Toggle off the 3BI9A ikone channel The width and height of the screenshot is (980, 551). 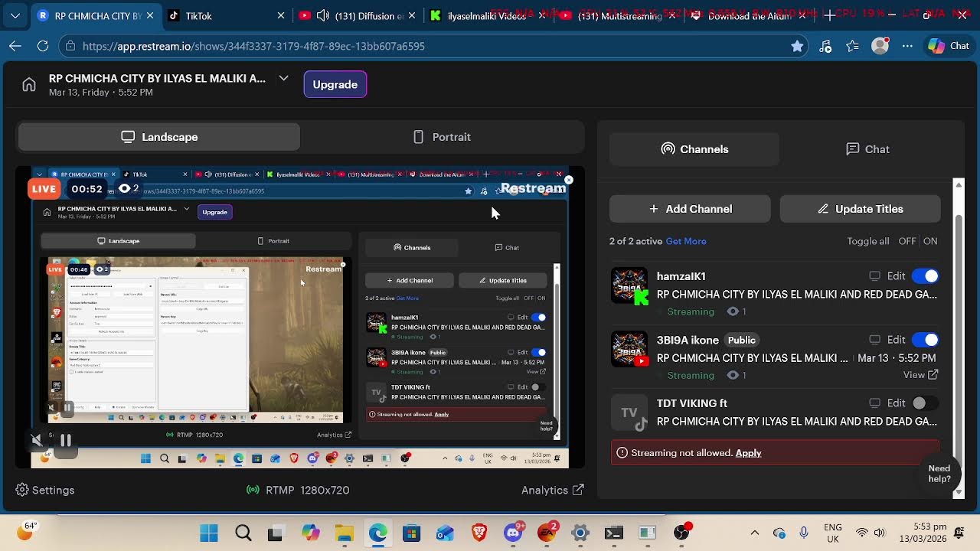(925, 340)
